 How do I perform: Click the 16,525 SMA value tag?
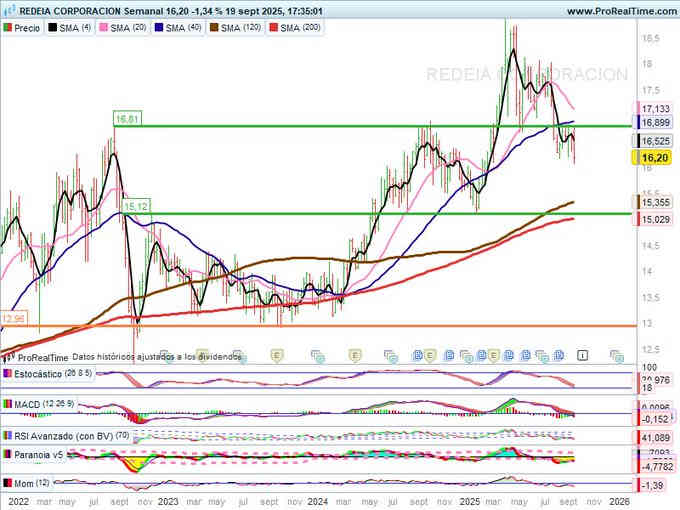pos(655,141)
